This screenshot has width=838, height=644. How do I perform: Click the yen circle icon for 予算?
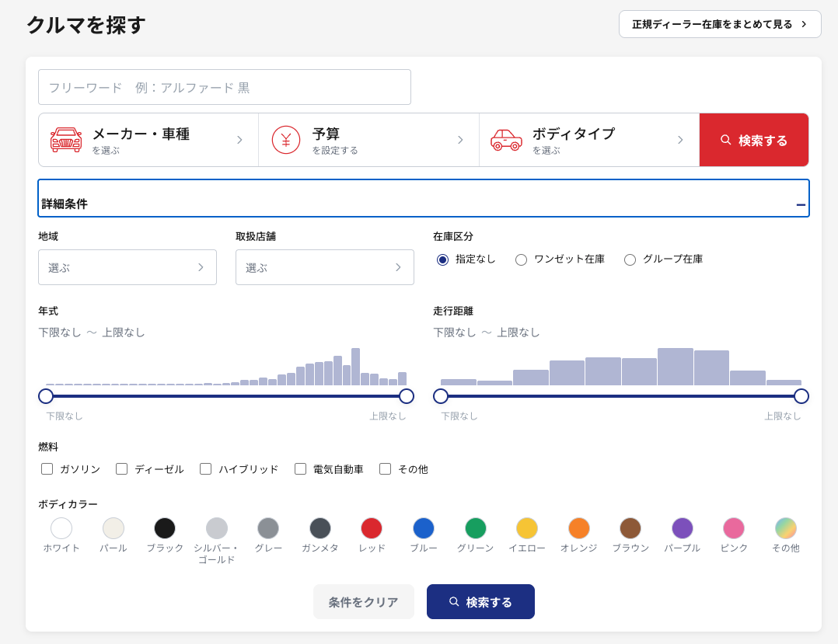tap(286, 140)
